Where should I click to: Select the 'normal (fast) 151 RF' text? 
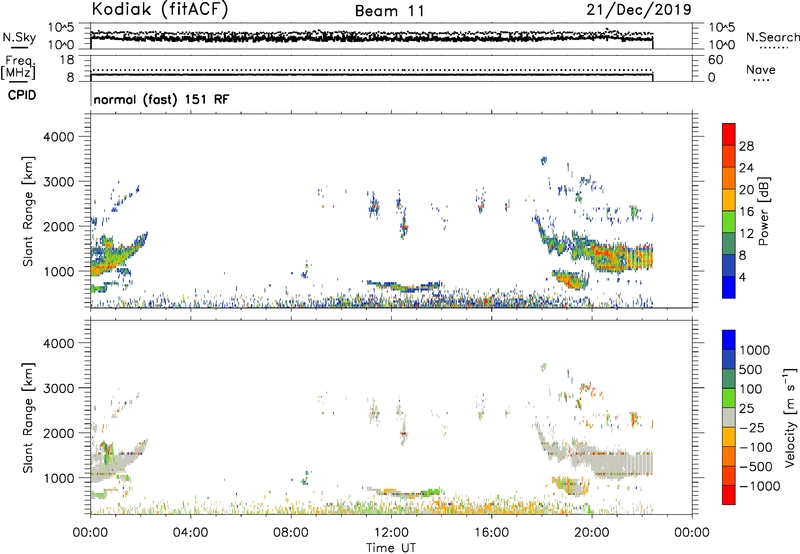[x=161, y=99]
